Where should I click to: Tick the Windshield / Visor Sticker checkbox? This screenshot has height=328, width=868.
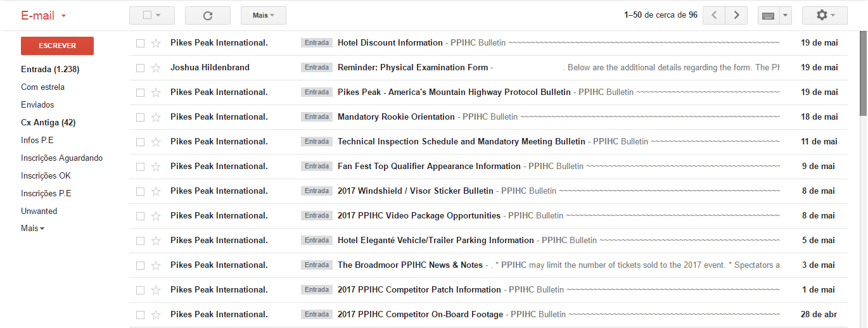point(140,191)
